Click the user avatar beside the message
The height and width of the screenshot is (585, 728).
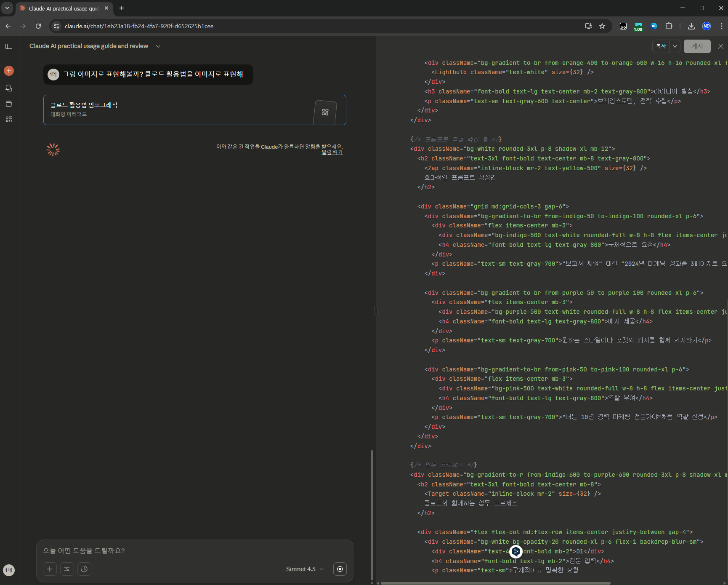coord(53,75)
